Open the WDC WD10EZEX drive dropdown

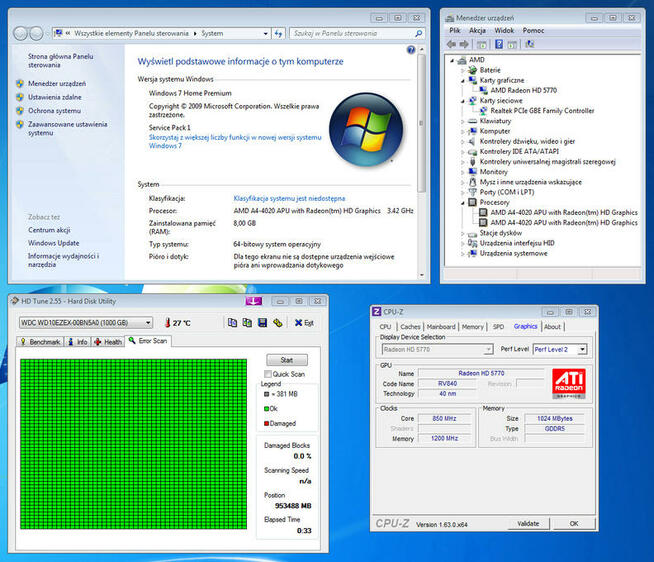click(x=148, y=323)
